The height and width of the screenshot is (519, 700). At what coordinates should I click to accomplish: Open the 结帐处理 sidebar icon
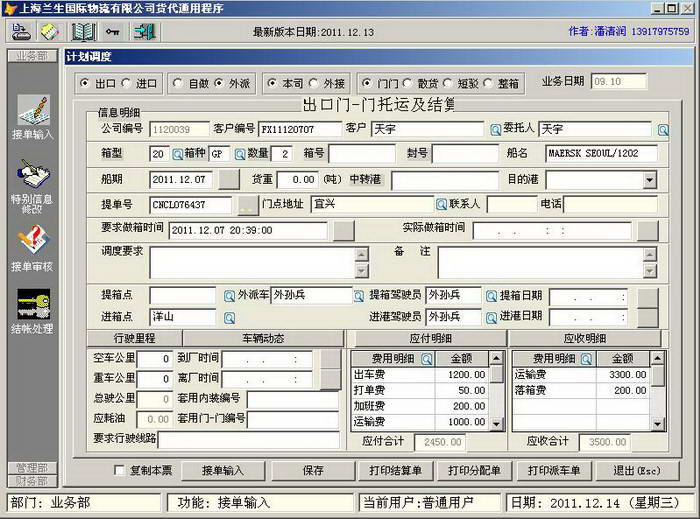[33, 304]
